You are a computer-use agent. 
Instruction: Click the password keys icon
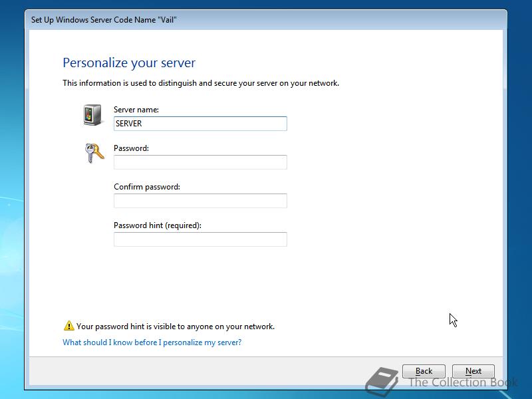click(x=94, y=153)
